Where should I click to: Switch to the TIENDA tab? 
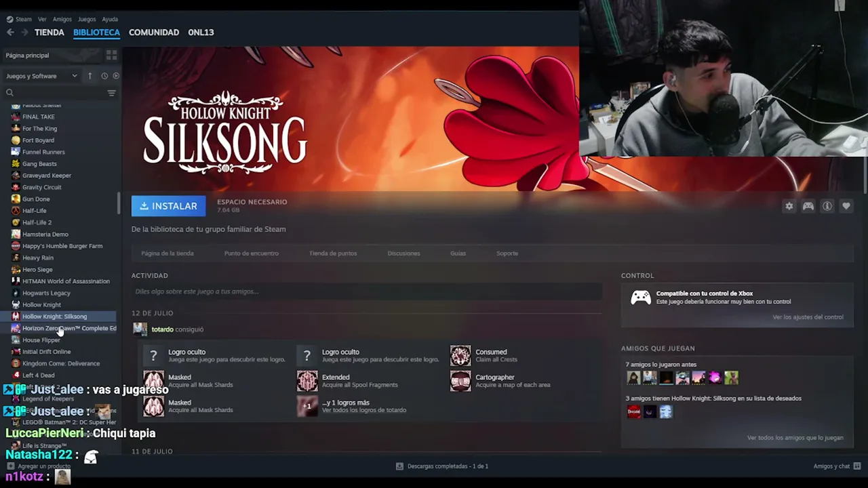point(50,33)
